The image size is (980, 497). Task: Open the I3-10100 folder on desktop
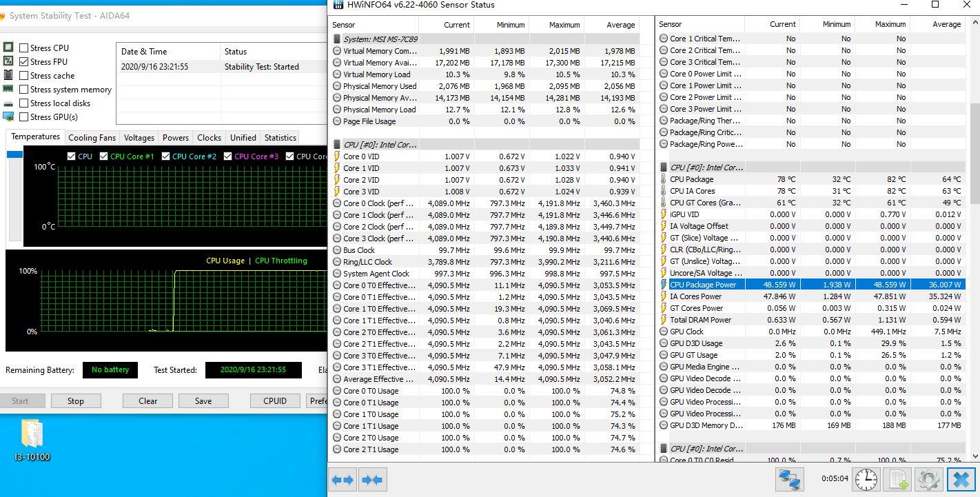[x=32, y=440]
